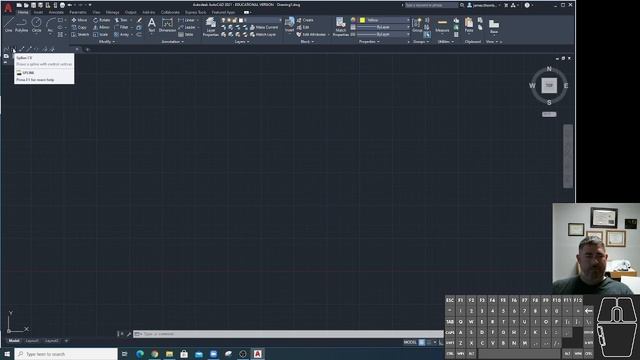Viewport: 640px width, 360px height.
Task: Expand the Block panel
Action: (307, 42)
